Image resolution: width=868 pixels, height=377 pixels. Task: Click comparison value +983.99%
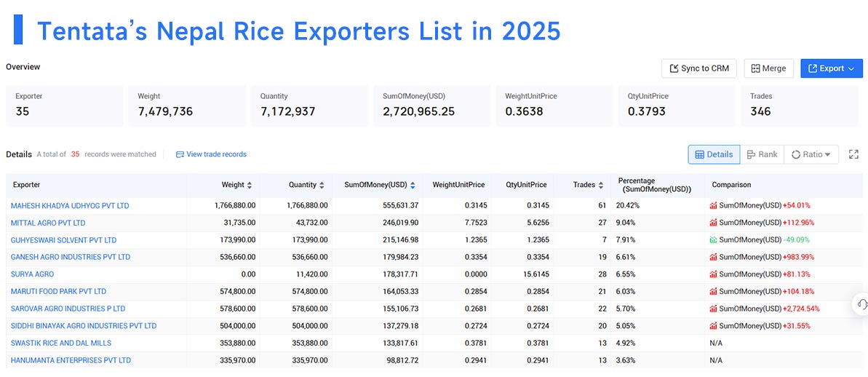(x=798, y=258)
